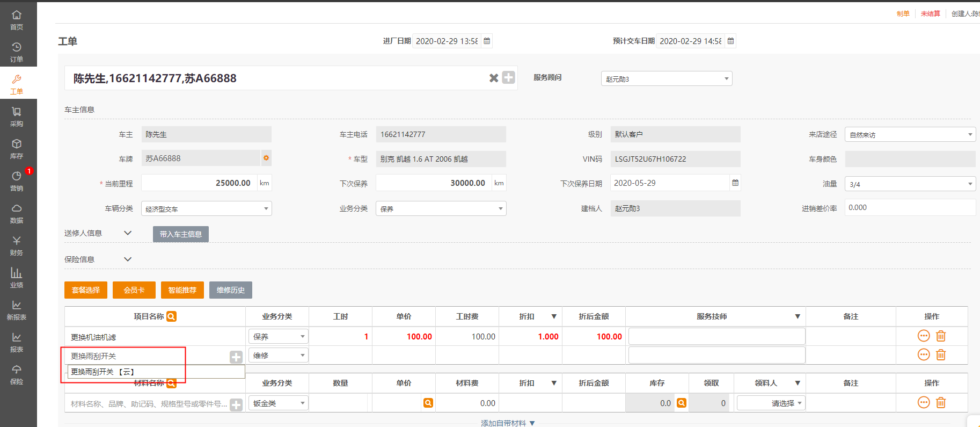Click the 下次保养 mileage field
The height and width of the screenshot is (427, 980).
(x=434, y=183)
